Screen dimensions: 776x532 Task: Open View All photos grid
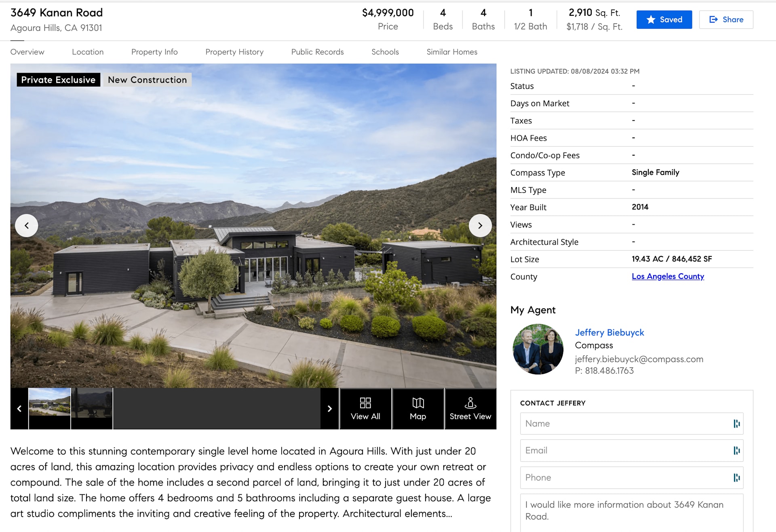click(x=365, y=408)
